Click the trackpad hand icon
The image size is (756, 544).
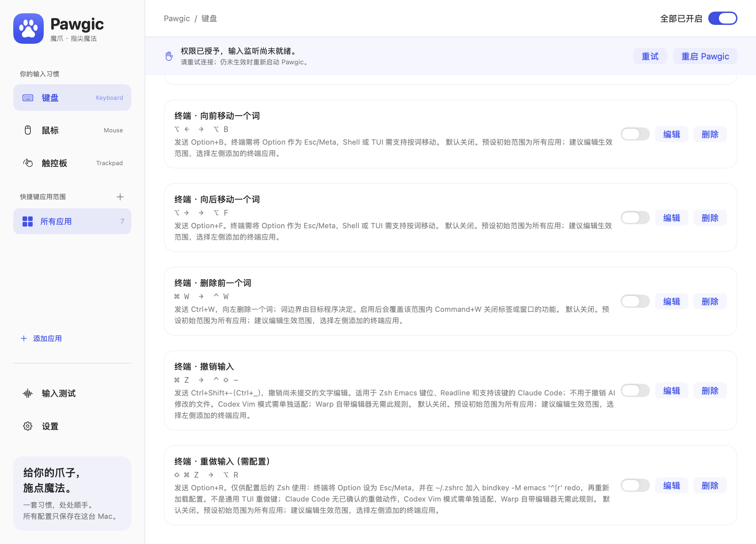point(28,163)
